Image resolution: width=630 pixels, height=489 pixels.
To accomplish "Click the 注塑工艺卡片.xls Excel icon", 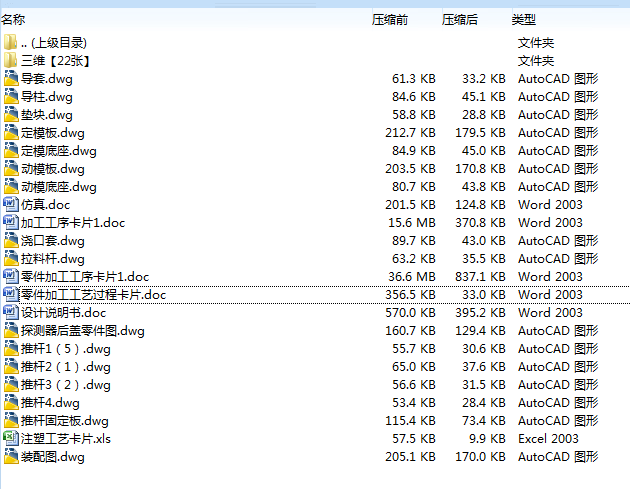I will coord(11,438).
